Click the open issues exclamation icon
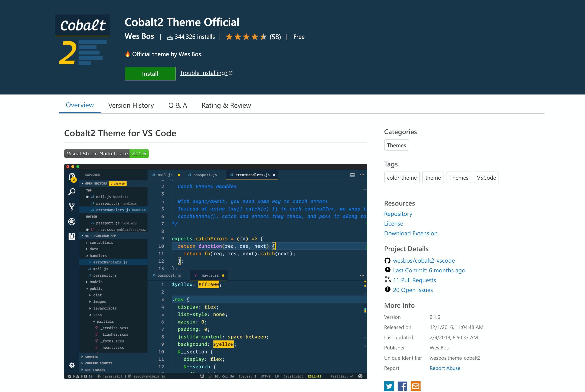Viewport: 585px width, 392px height. pos(387,289)
